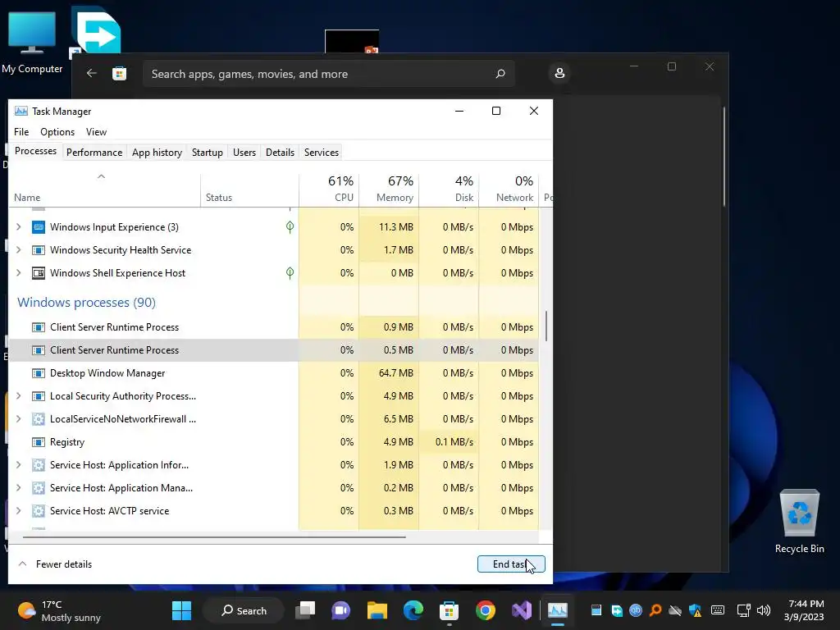
Task: Expand the Windows Security Health Service row
Action: click(x=19, y=250)
